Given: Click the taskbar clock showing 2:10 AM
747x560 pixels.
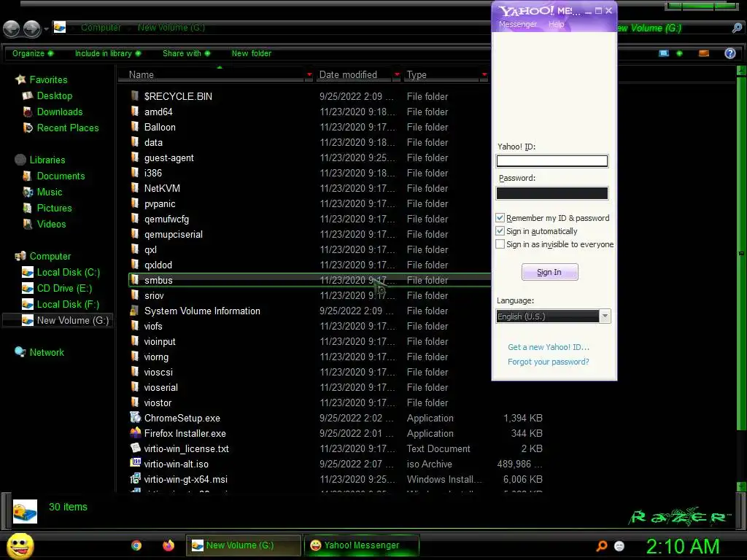Looking at the screenshot, I should 683,546.
